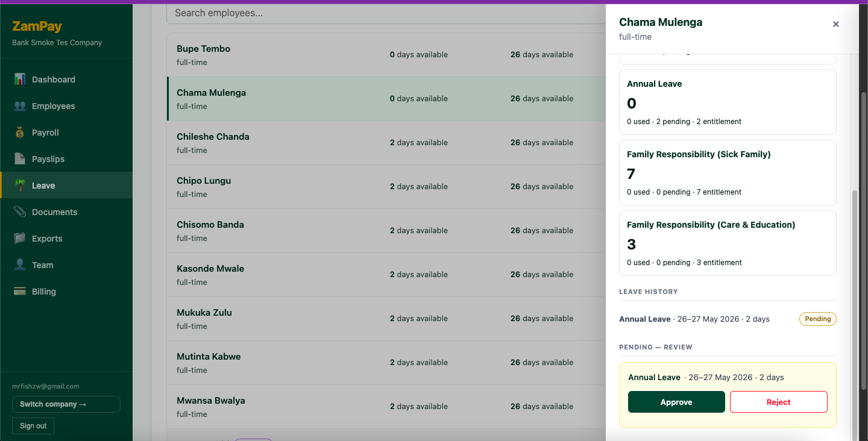Click the Billing credit card icon
This screenshot has width=868, height=441.
[20, 292]
